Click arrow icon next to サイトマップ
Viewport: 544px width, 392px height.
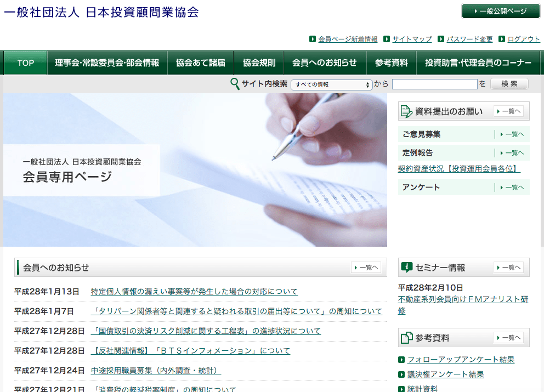click(x=387, y=39)
